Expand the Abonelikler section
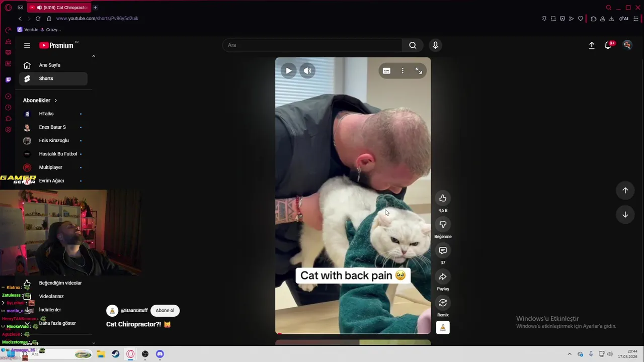The height and width of the screenshot is (362, 644). click(x=40, y=100)
